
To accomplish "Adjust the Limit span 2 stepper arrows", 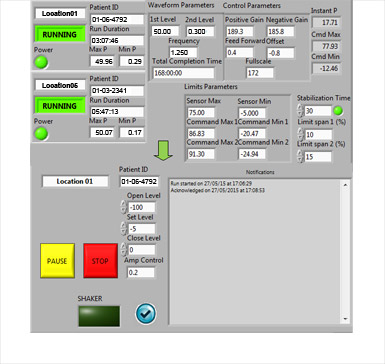I will coord(300,156).
